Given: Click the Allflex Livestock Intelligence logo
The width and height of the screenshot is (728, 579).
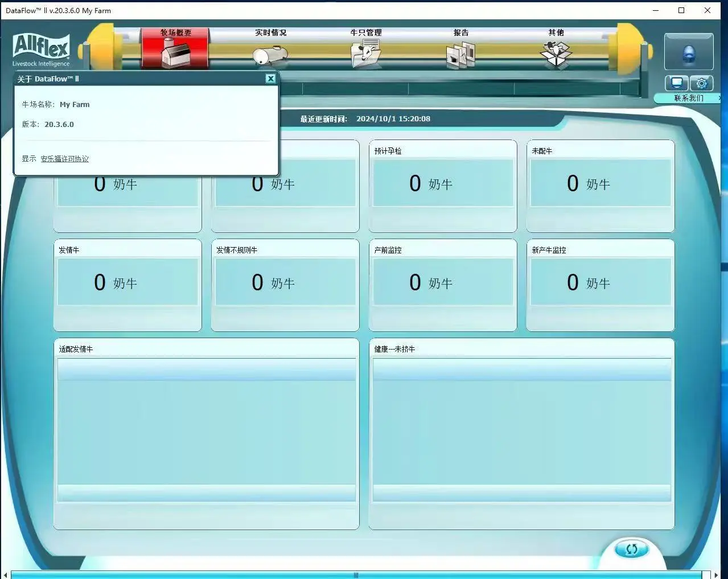Looking at the screenshot, I should coord(41,51).
